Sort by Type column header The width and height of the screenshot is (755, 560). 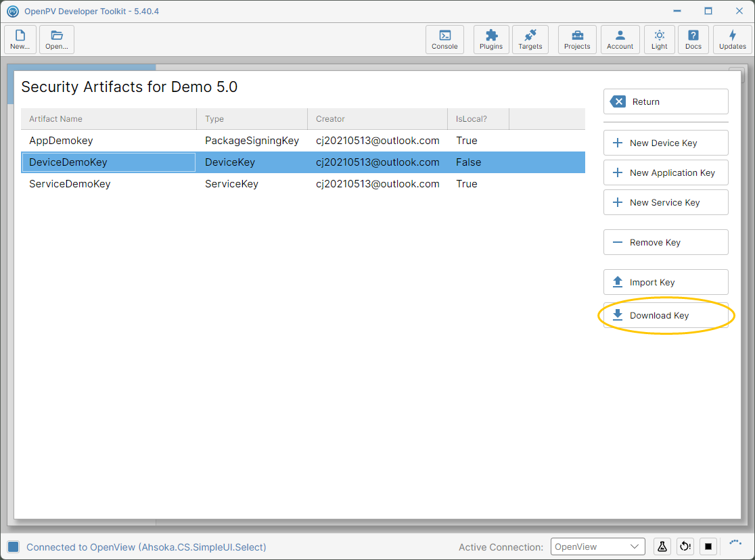(x=252, y=119)
